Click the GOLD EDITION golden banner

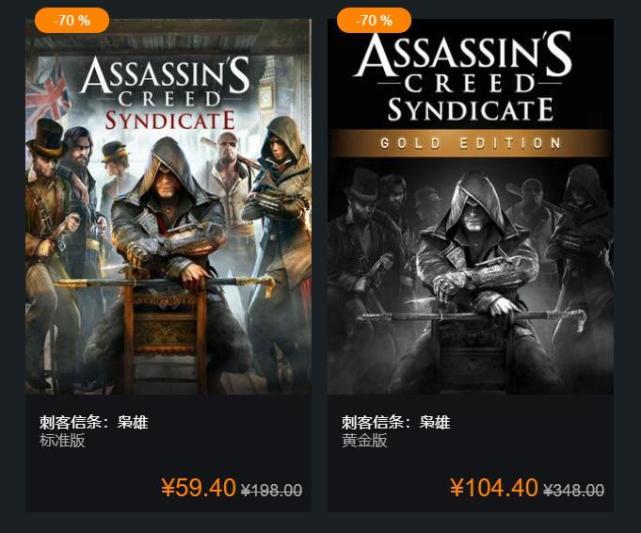[x=470, y=142]
